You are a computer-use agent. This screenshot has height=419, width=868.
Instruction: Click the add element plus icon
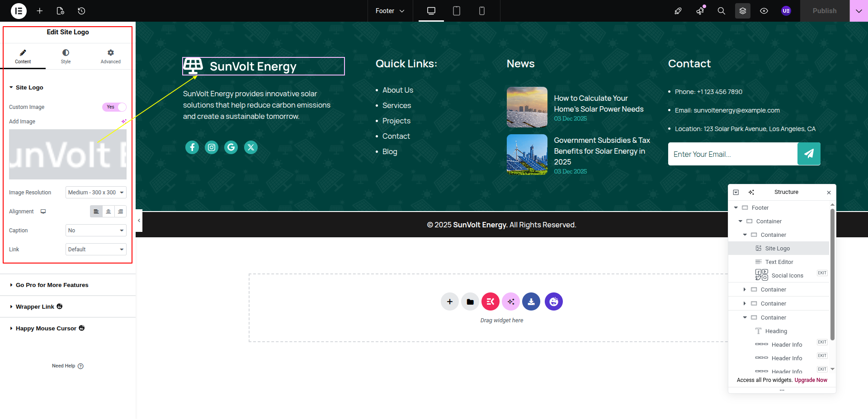[40, 11]
